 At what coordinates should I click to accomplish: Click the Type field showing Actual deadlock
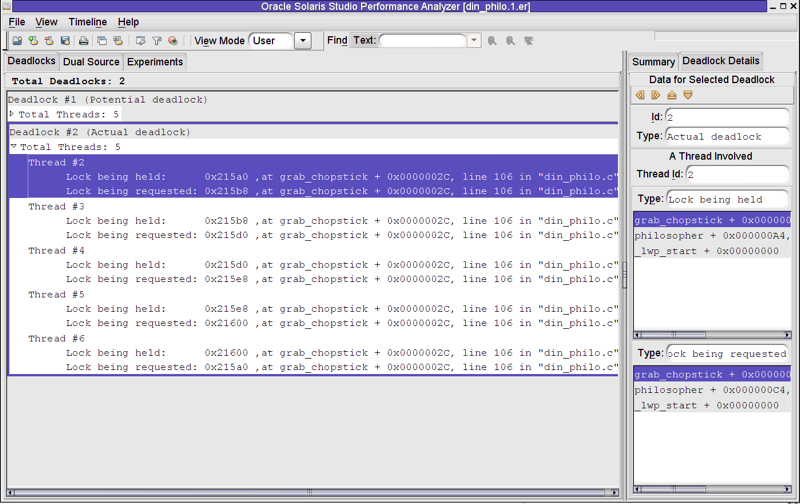tap(727, 136)
